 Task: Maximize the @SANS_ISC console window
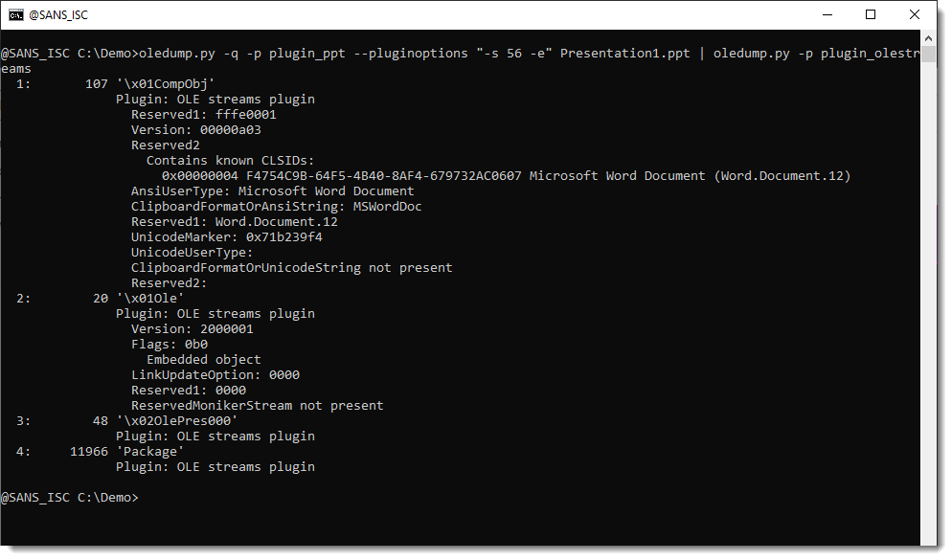pyautogui.click(x=870, y=14)
